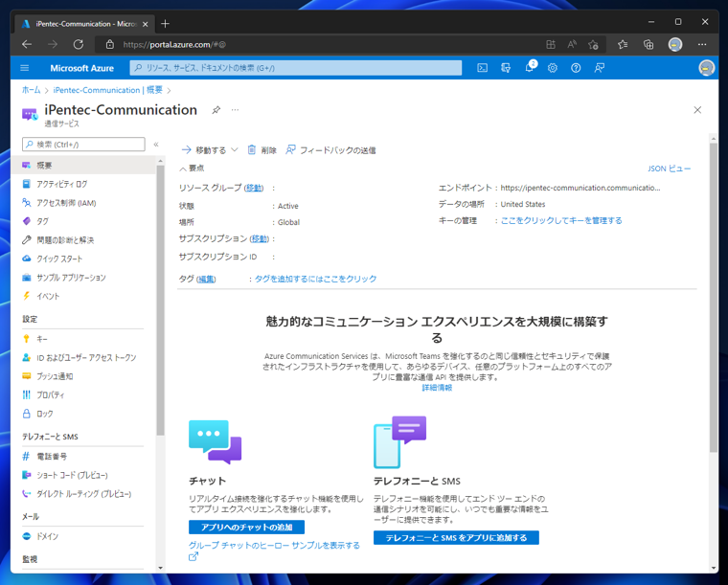The width and height of the screenshot is (728, 585).
Task: Open the directories and subscriptions filter icon
Action: tap(506, 68)
